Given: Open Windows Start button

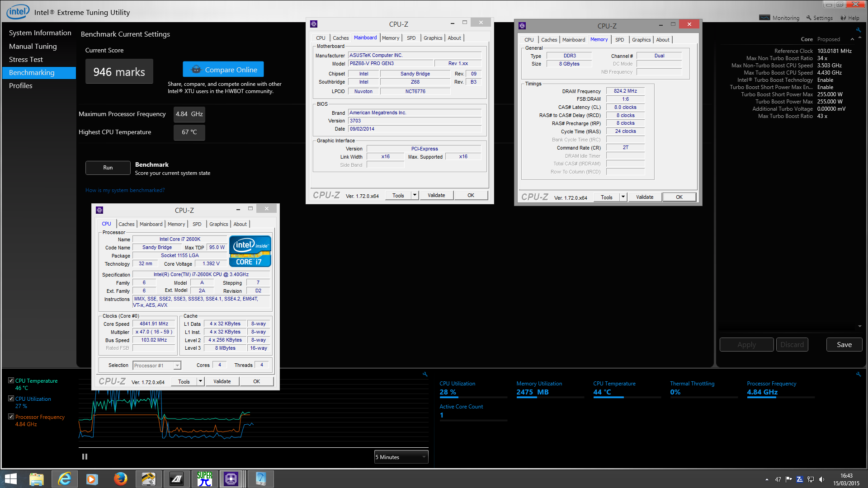Looking at the screenshot, I should pos(10,479).
